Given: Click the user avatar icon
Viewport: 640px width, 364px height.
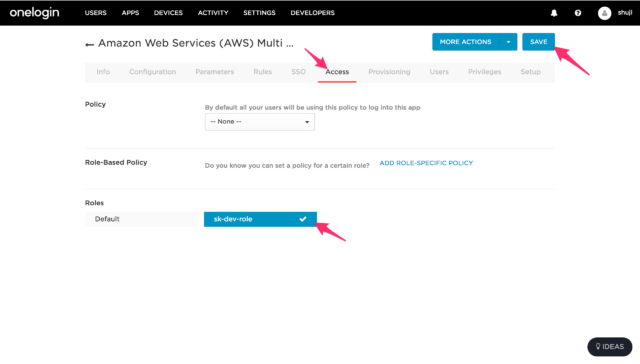Looking at the screenshot, I should [604, 13].
